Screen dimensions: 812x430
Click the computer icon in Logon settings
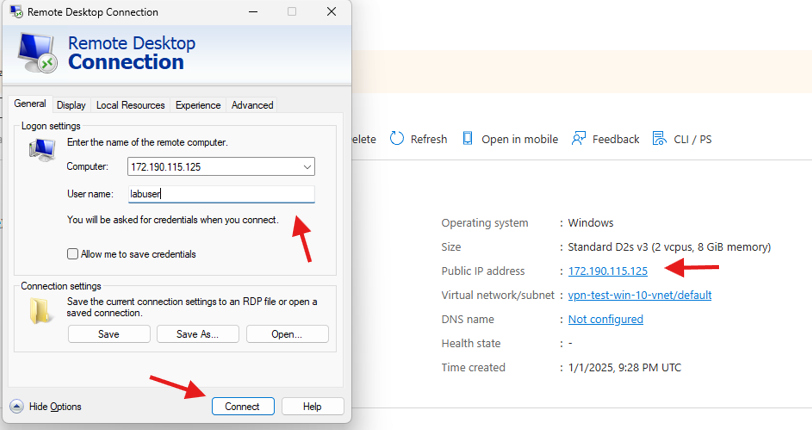click(x=42, y=151)
